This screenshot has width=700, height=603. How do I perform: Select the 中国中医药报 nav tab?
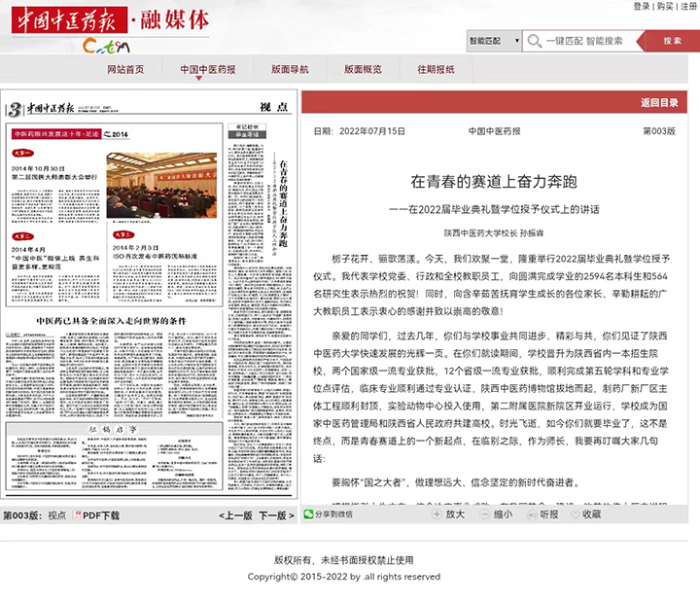pyautogui.click(x=208, y=70)
